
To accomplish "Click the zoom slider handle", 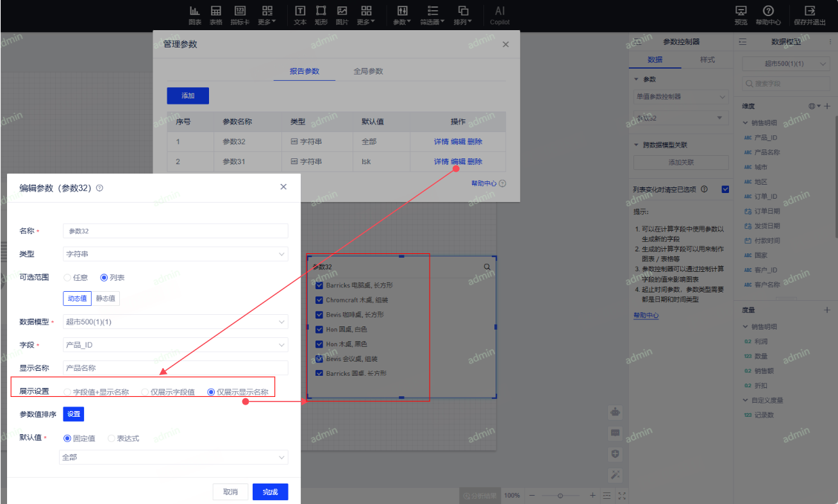I will click(x=560, y=496).
